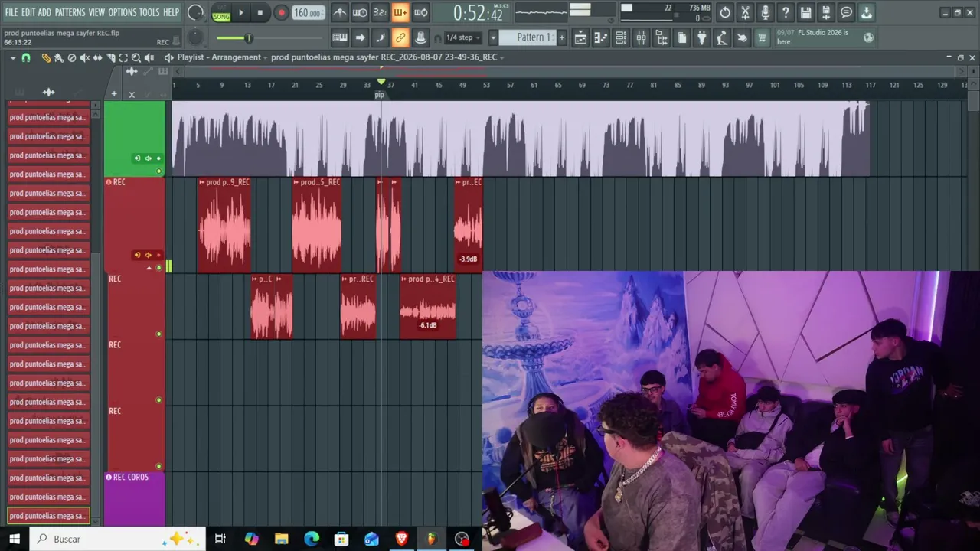Select the playback speaker tool in Playlist
This screenshot has width=980, height=551.
pyautogui.click(x=149, y=57)
